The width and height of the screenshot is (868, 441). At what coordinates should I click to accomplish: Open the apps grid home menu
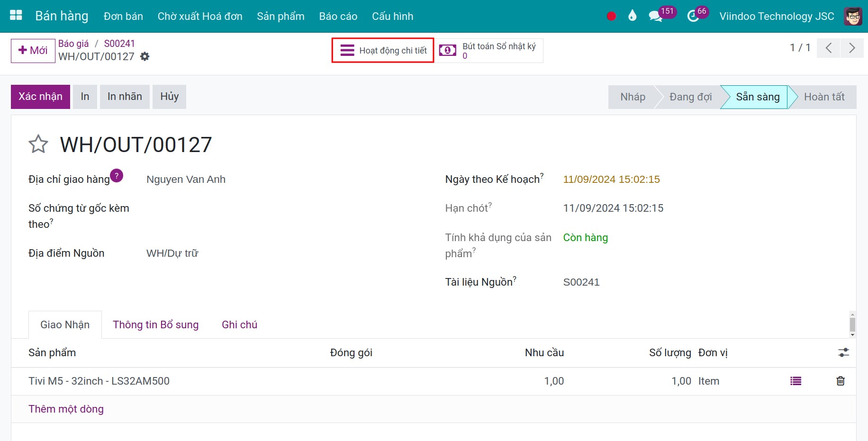pyautogui.click(x=16, y=16)
